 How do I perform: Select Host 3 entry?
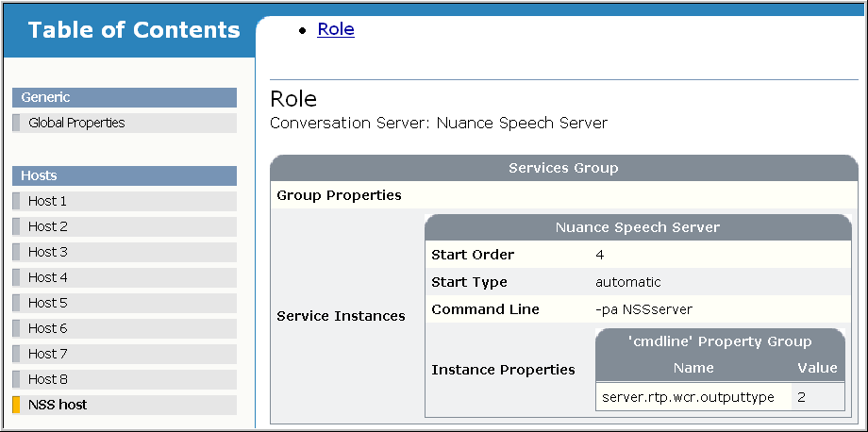pos(47,252)
